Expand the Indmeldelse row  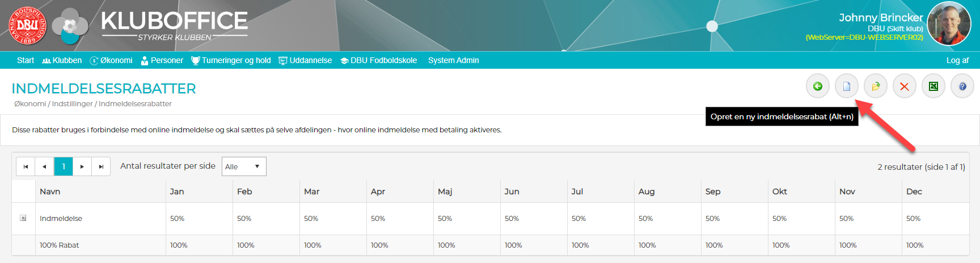23,218
